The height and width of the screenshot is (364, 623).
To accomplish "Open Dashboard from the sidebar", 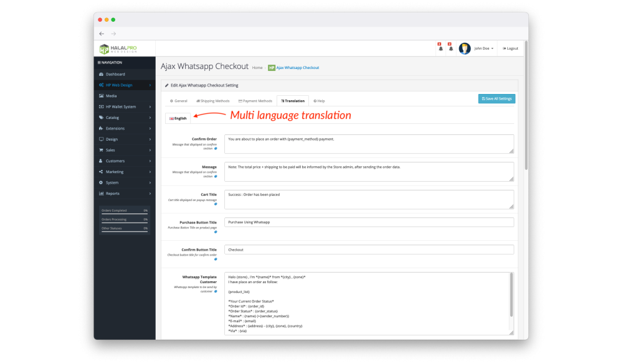I will point(115,74).
